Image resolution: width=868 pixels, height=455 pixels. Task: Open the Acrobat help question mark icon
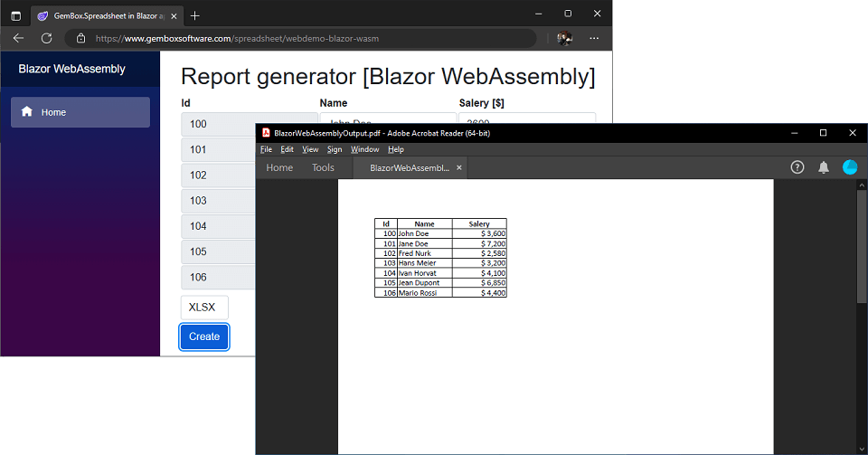pyautogui.click(x=797, y=167)
